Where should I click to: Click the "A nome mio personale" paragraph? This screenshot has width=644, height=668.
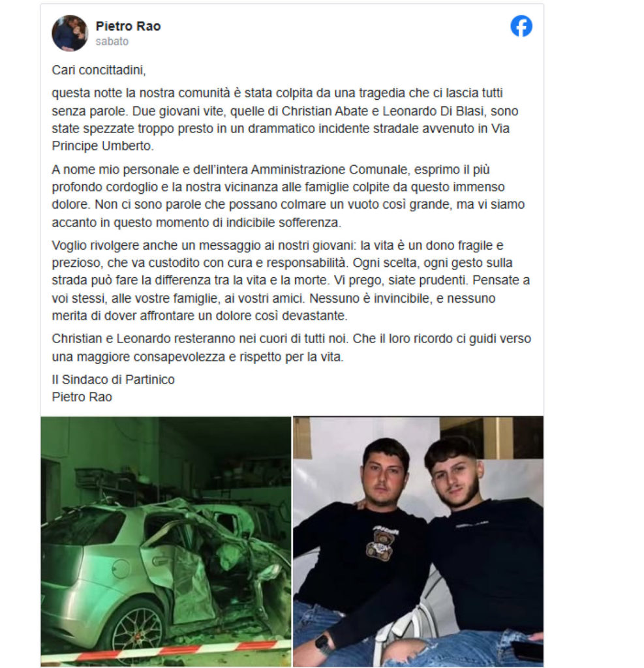288,196
